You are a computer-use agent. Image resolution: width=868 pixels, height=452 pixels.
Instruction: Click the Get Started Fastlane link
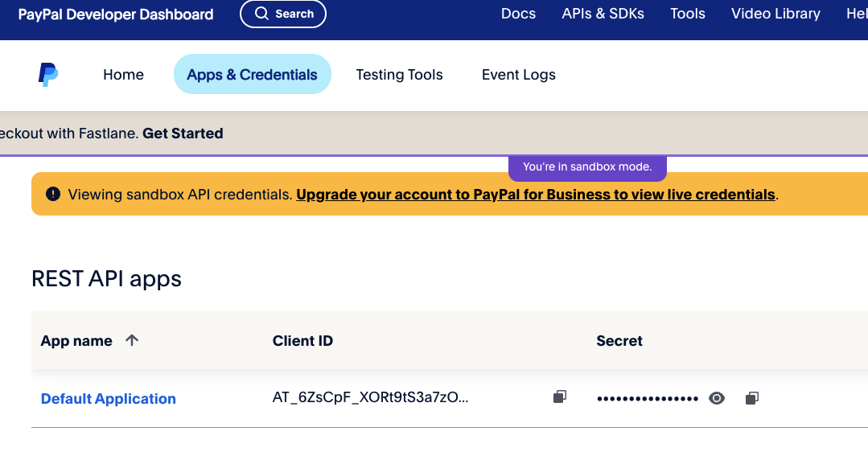[x=183, y=134]
